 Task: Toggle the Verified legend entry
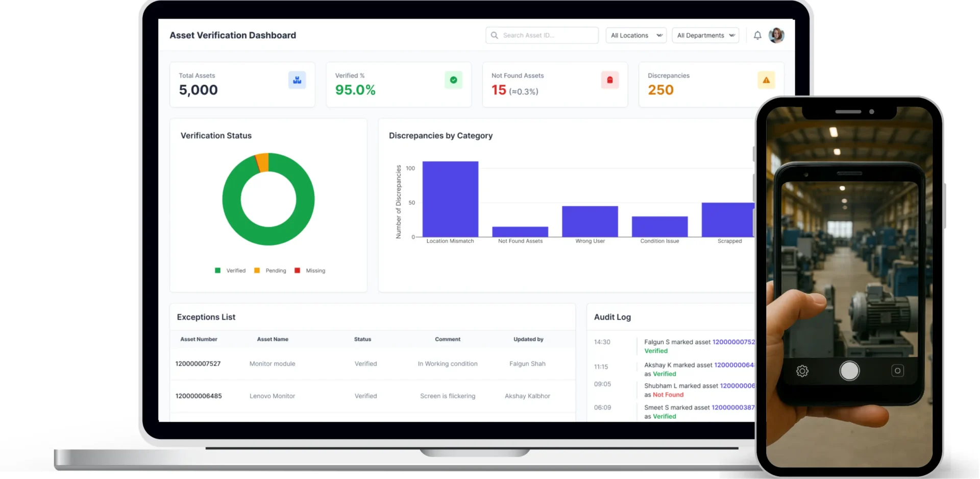(x=231, y=270)
